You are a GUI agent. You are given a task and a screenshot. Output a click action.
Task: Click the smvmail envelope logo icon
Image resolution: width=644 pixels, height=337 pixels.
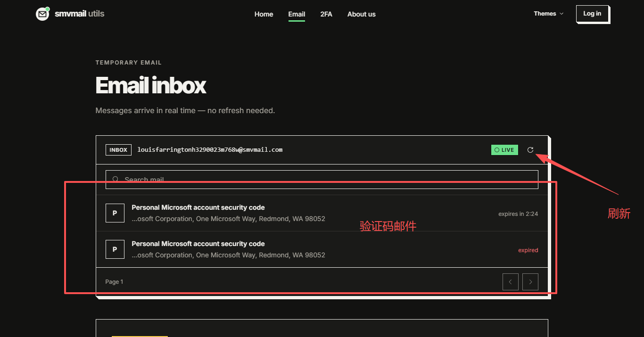click(42, 14)
